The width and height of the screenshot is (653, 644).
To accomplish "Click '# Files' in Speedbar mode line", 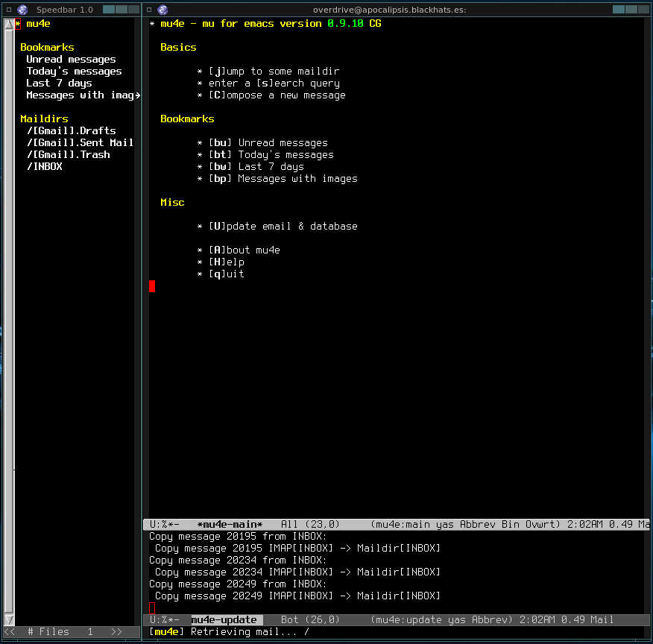I will pos(48,631).
